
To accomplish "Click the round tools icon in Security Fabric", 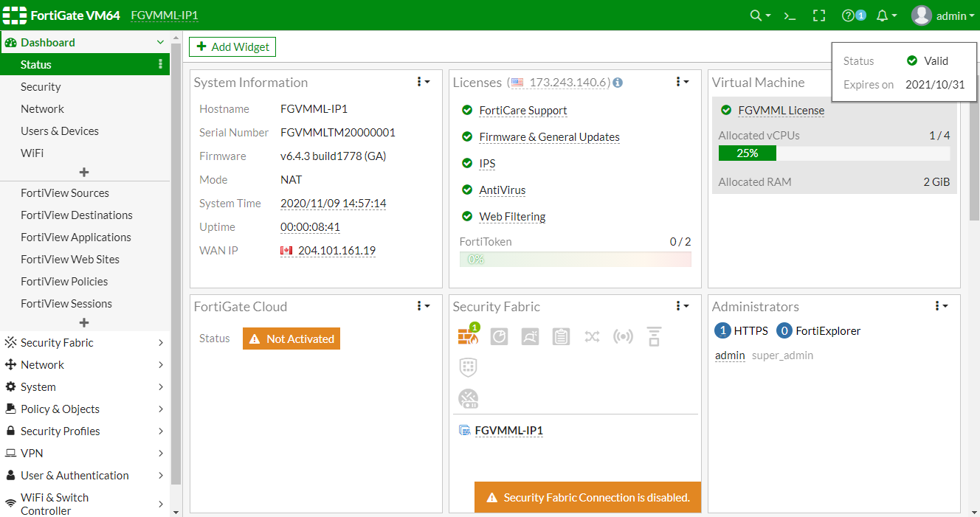I will pos(468,399).
